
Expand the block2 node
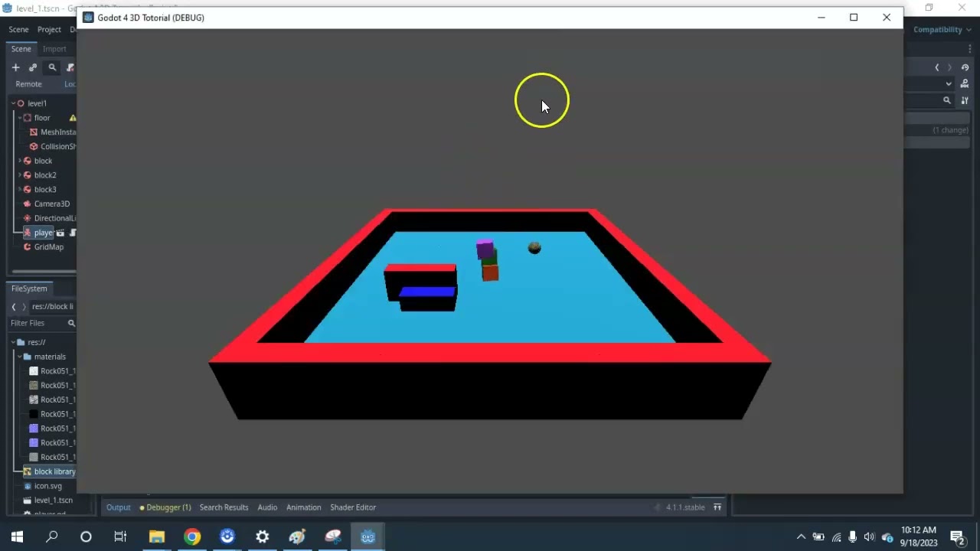click(x=20, y=175)
